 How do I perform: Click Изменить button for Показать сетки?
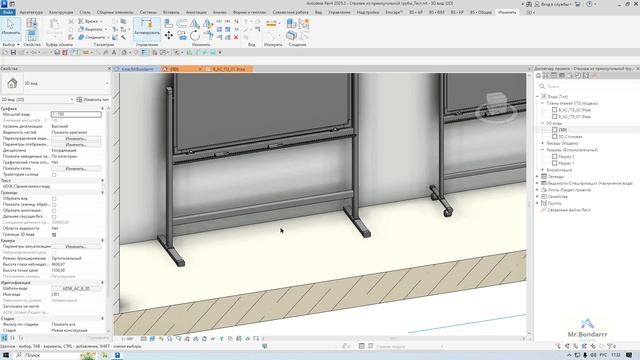point(76,169)
